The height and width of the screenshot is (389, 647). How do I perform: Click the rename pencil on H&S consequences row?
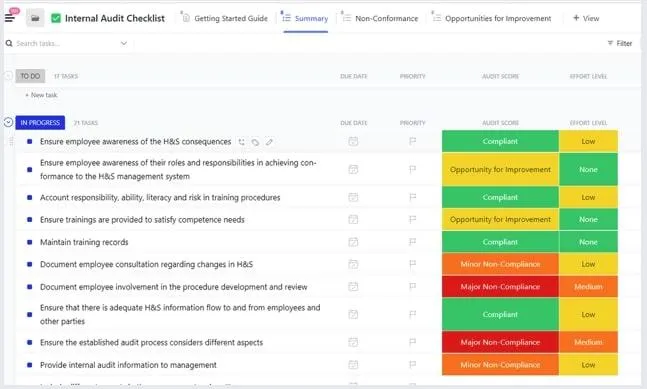click(x=269, y=142)
